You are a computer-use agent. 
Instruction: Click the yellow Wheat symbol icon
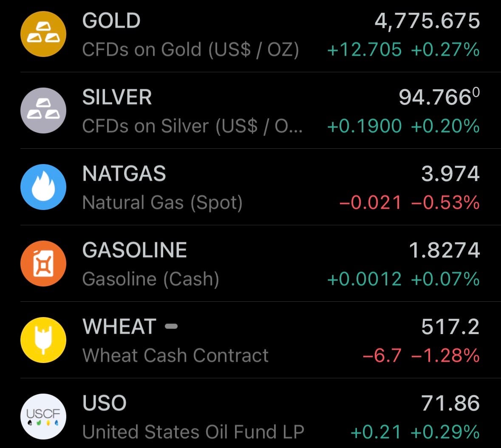pos(43,340)
